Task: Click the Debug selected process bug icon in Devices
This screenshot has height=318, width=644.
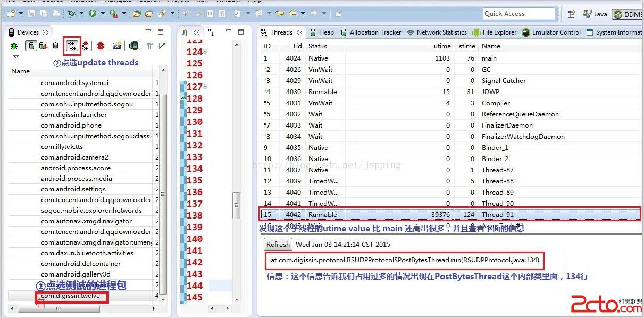Action: [14, 46]
